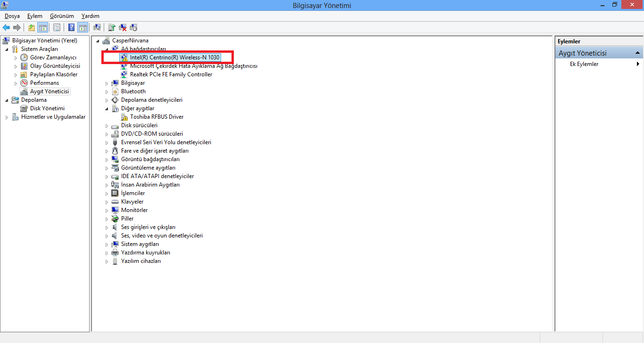The image size is (644, 343).
Task: Expand Depolama denetleyicileri category
Action: (x=107, y=100)
